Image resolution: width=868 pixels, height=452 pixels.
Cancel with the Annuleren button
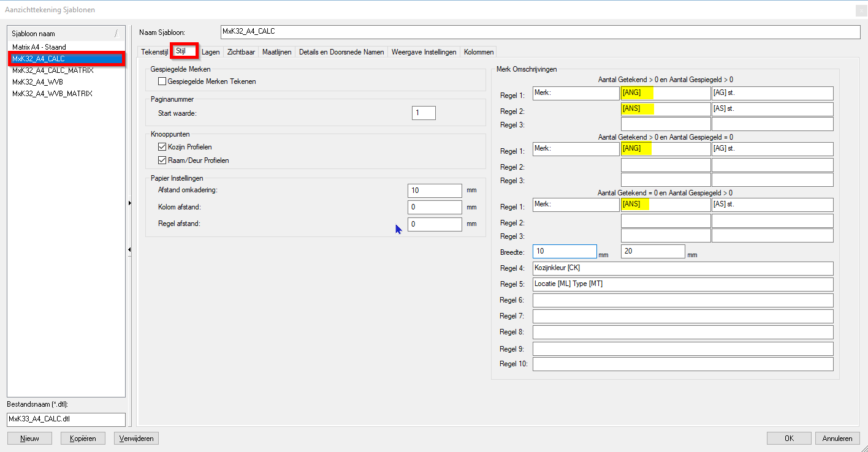tap(837, 439)
